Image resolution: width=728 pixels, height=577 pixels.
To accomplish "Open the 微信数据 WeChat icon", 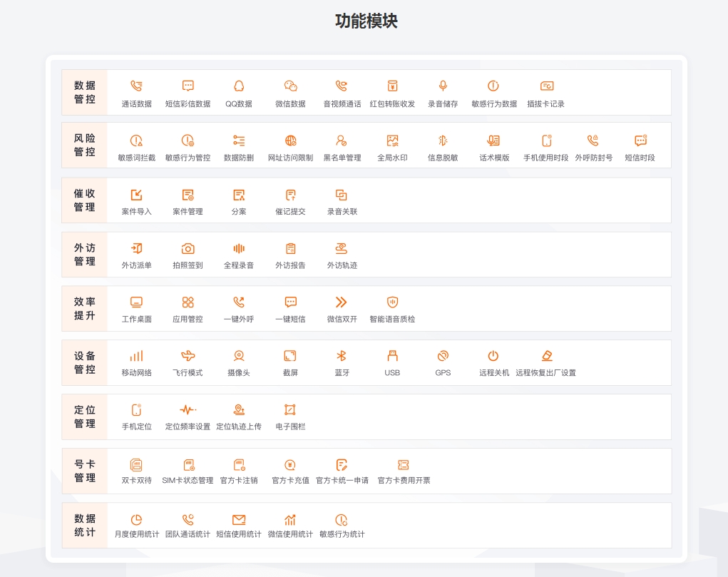I will [x=290, y=86].
